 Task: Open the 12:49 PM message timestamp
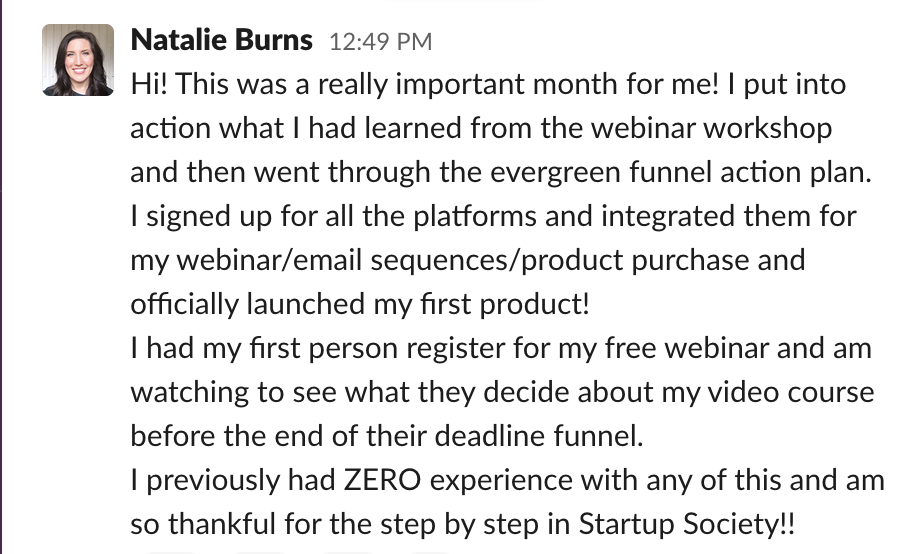tap(381, 42)
